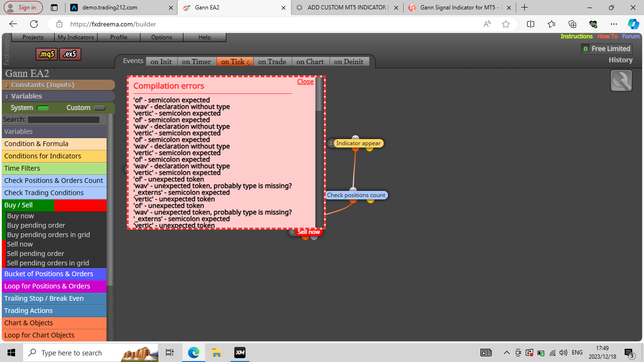Screen dimensions: 644x362
Task: Open the wrench settings tool
Action: 621,81
